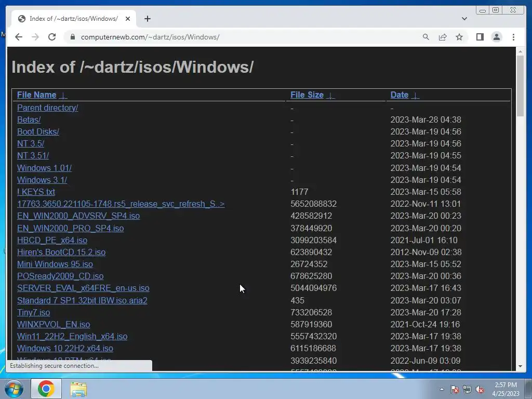
Task: Click muted volume tray icon
Action: coord(480,389)
